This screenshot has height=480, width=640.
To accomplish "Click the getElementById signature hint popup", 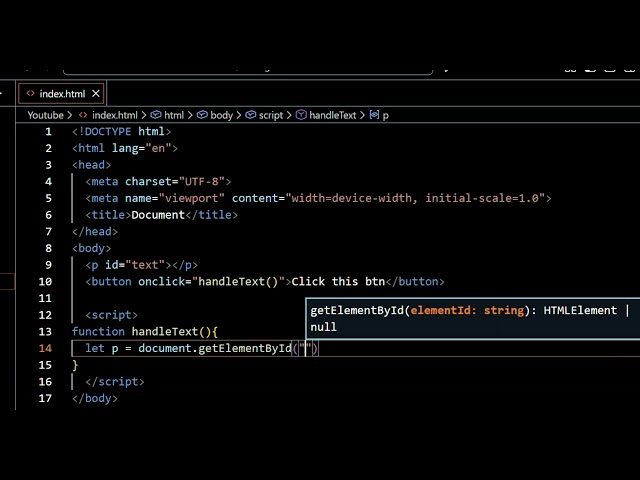I will coord(473,319).
